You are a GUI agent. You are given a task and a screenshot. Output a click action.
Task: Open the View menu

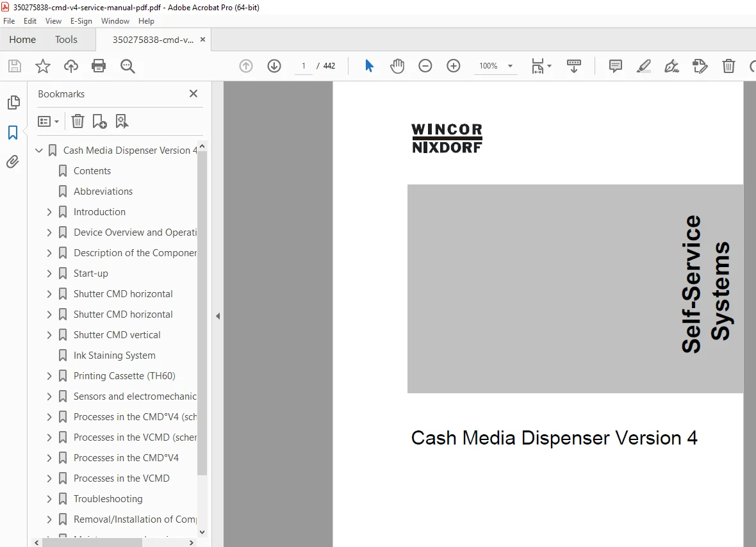coord(53,21)
